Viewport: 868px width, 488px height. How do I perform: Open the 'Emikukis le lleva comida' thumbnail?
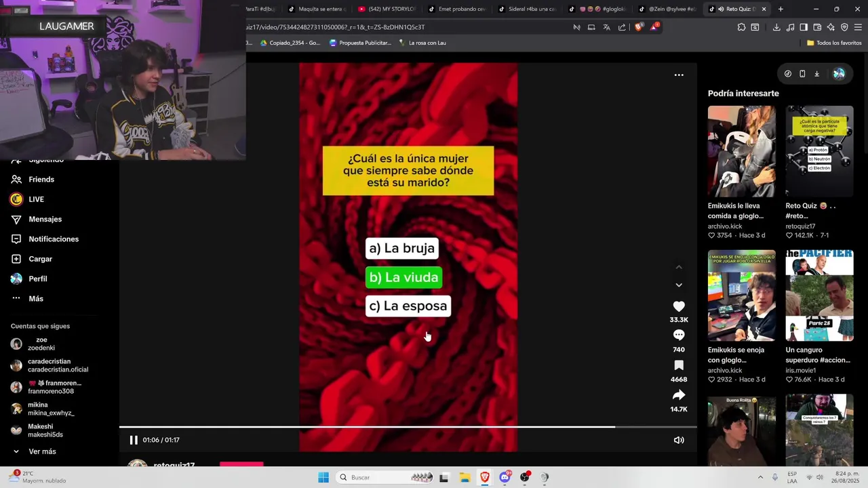(741, 151)
